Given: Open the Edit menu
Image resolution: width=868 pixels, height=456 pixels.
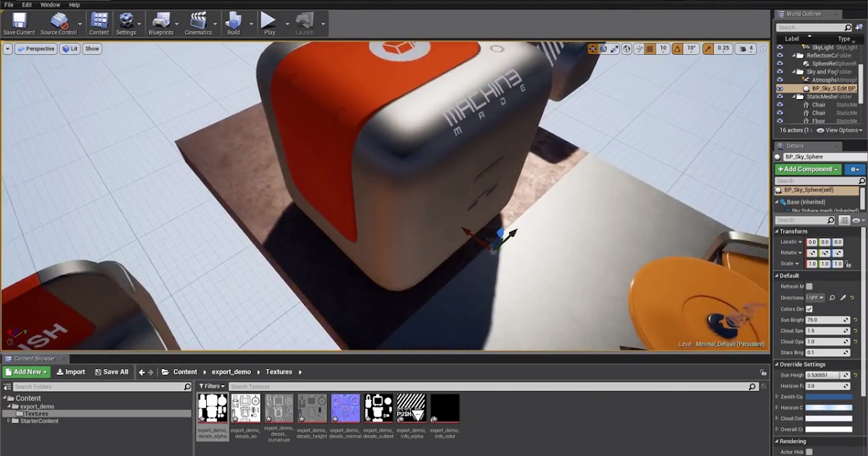Looking at the screenshot, I should (27, 4).
